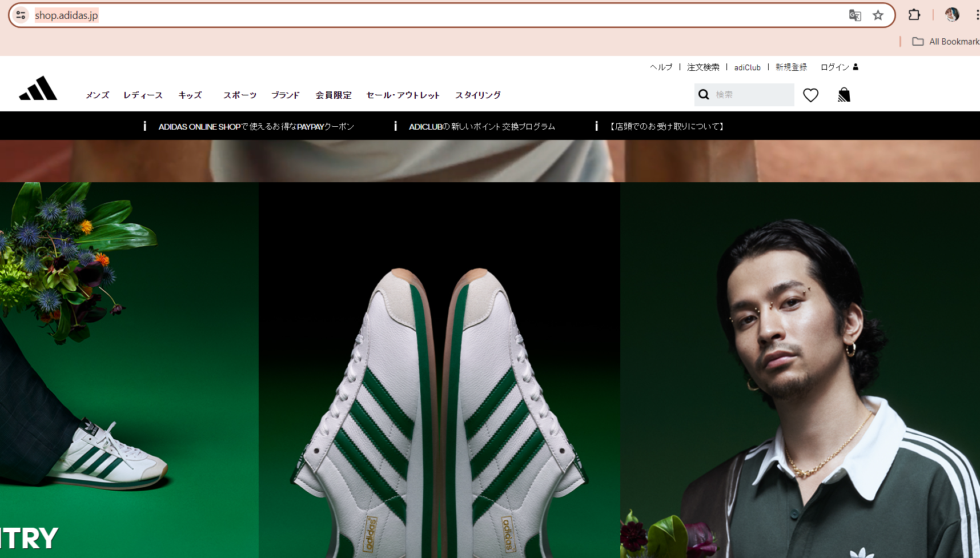Screen dimensions: 980x558
Task: Click the adidas three-stripes logo
Action: (x=38, y=88)
